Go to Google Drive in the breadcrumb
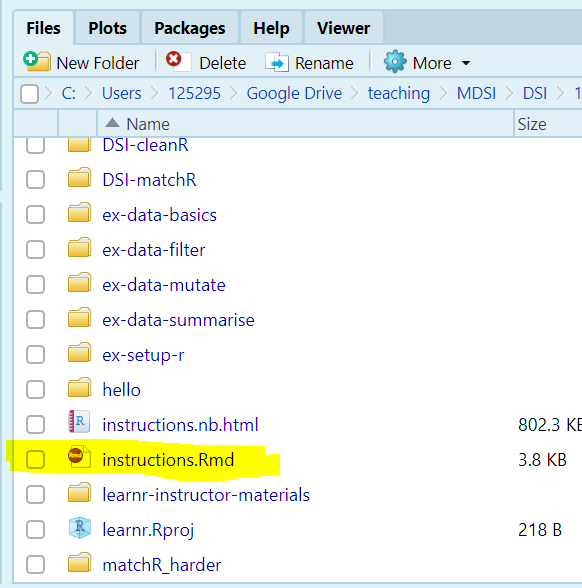This screenshot has height=588, width=582. (294, 93)
